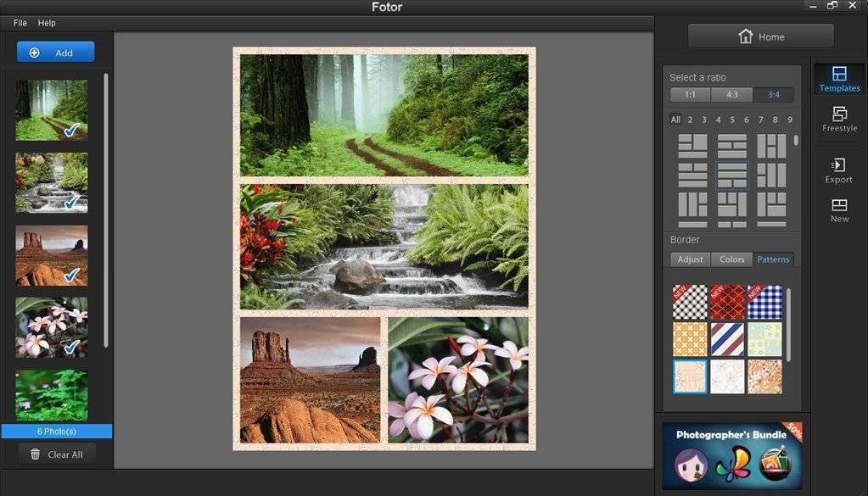Filter templates by 5 photos

(x=732, y=120)
